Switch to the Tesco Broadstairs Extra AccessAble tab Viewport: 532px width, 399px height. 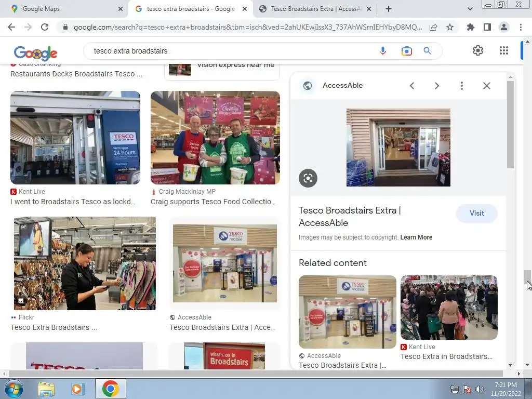[x=315, y=9]
